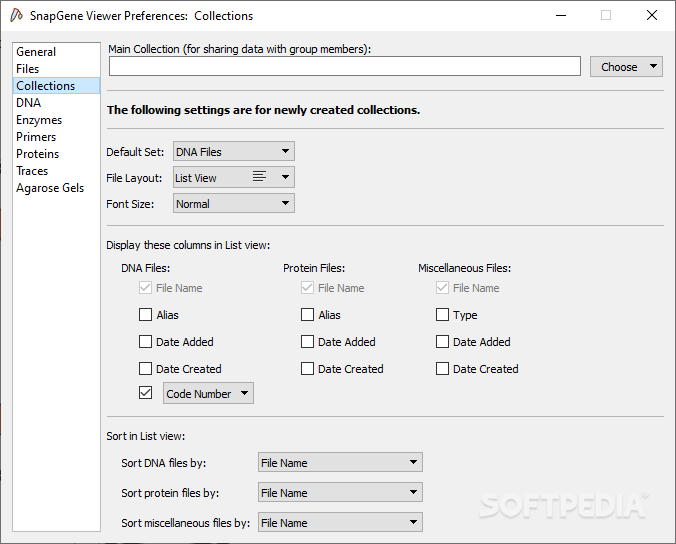Open the Sort protein files by dropdown
The height and width of the screenshot is (544, 676).
(x=340, y=493)
